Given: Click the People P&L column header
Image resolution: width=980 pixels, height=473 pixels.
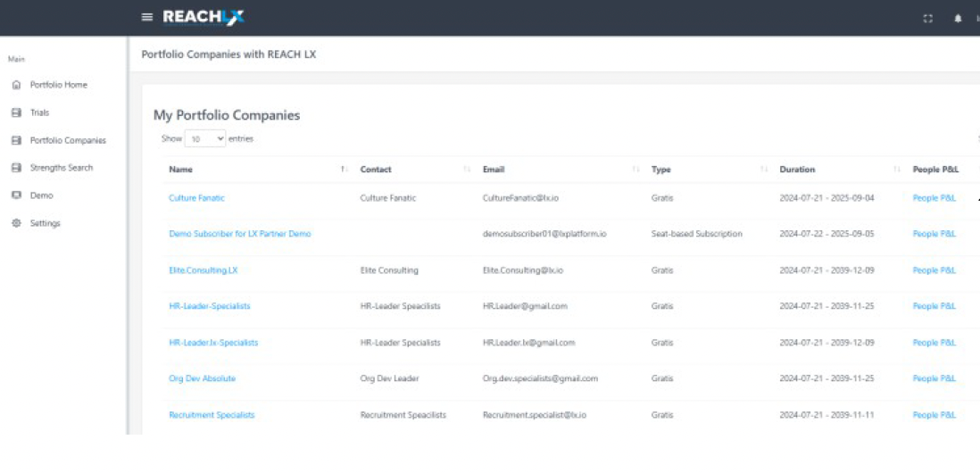Looking at the screenshot, I should pos(935,170).
